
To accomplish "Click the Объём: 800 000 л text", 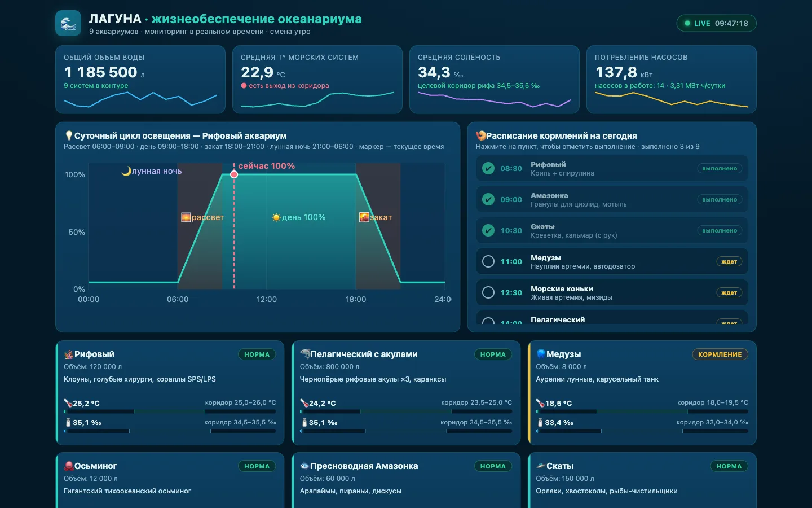I will click(x=330, y=367).
